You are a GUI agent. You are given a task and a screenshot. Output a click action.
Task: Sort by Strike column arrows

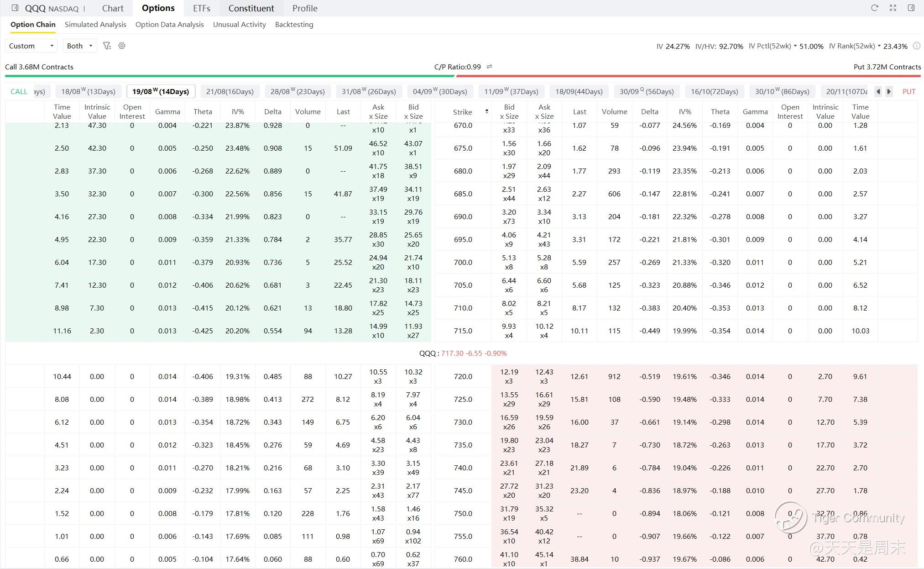(x=487, y=111)
